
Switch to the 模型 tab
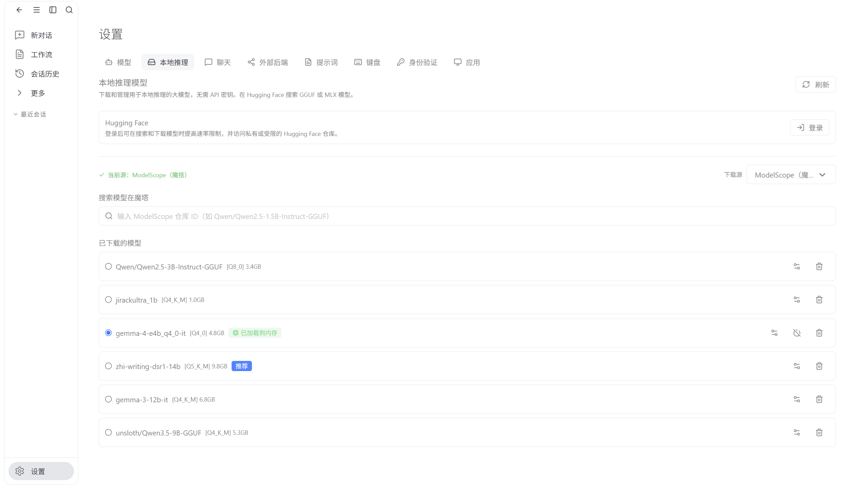pyautogui.click(x=118, y=62)
